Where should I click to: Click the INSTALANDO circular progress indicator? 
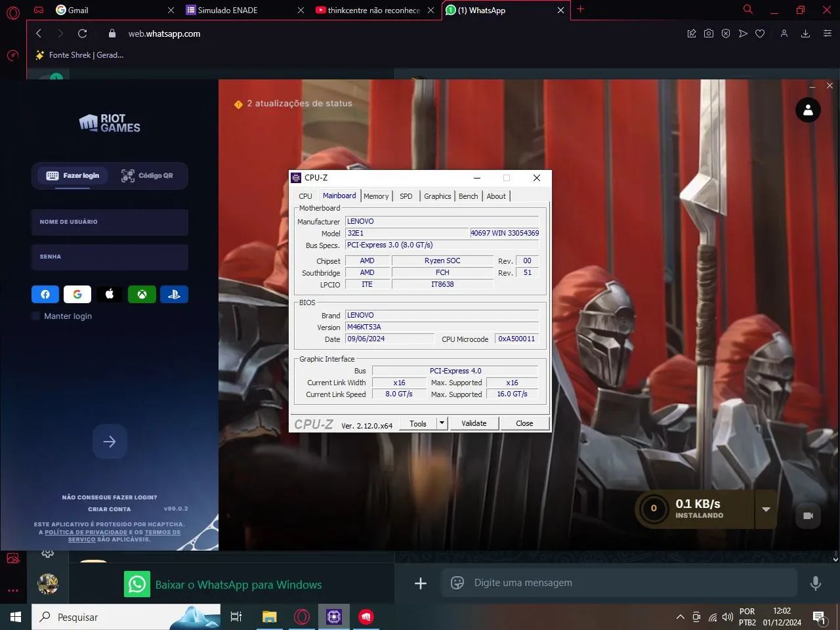point(654,509)
